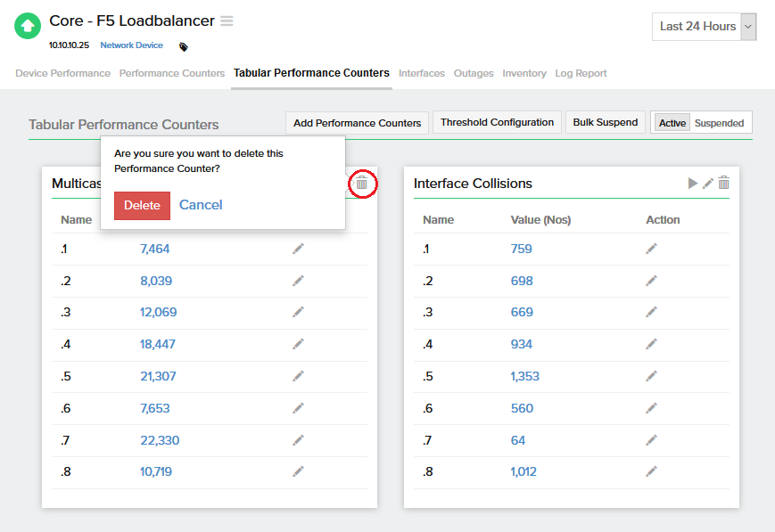This screenshot has width=775, height=532.
Task: Click the tag icon under the device name
Action: [x=184, y=46]
